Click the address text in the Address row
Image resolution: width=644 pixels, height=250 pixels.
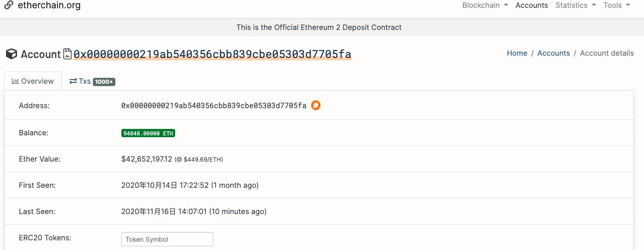(214, 105)
